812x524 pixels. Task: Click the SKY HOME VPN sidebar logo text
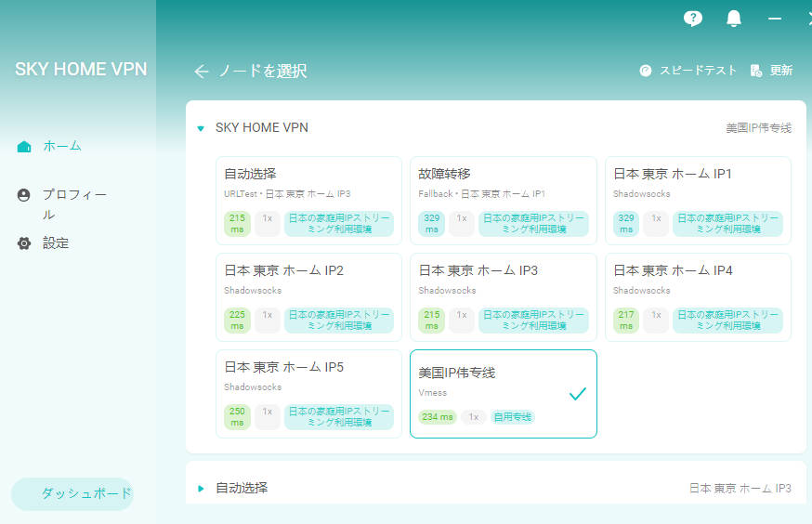[81, 70]
